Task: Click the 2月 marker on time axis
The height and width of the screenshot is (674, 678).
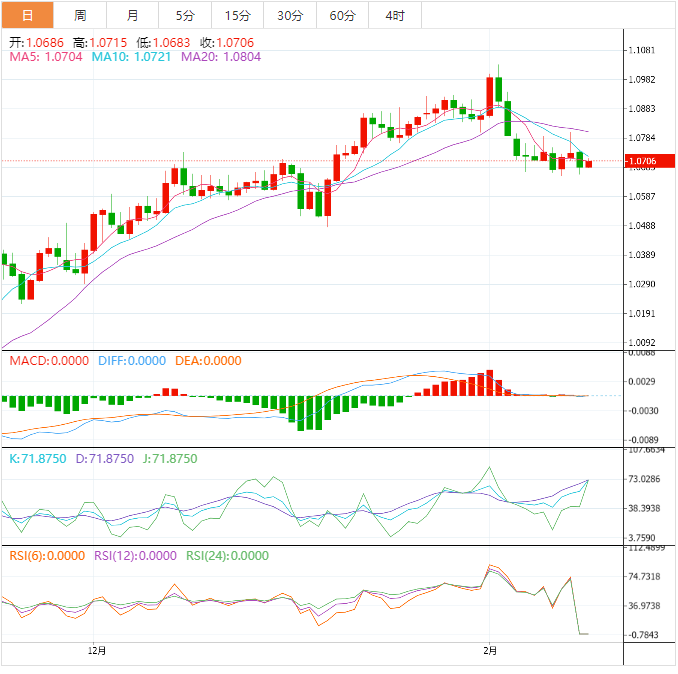Action: point(489,651)
